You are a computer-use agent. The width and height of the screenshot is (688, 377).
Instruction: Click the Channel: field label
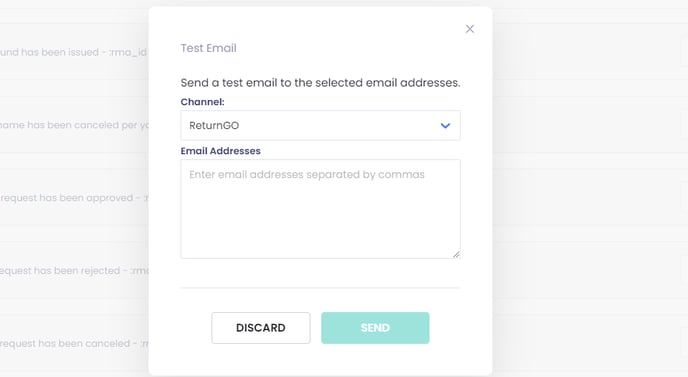pos(202,102)
